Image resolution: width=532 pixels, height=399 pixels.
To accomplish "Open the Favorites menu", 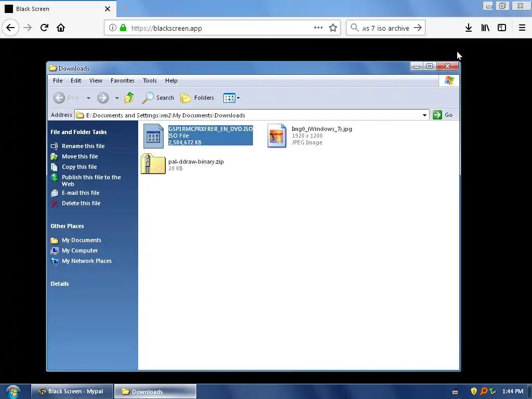I will click(x=123, y=81).
